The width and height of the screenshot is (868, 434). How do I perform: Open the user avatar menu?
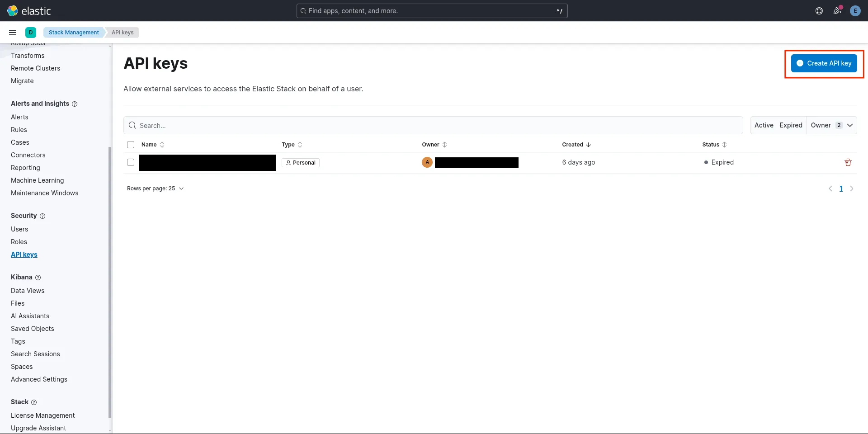[854, 11]
